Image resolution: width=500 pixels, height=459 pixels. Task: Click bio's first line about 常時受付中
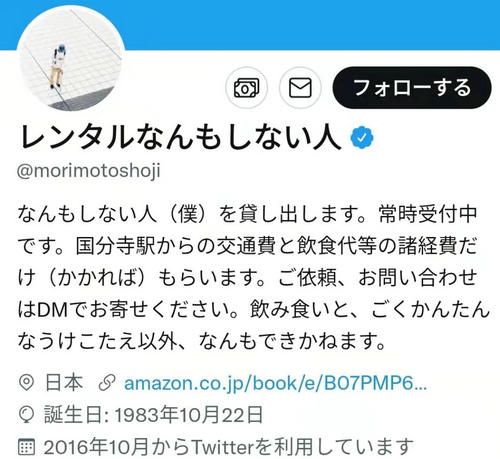click(x=247, y=214)
